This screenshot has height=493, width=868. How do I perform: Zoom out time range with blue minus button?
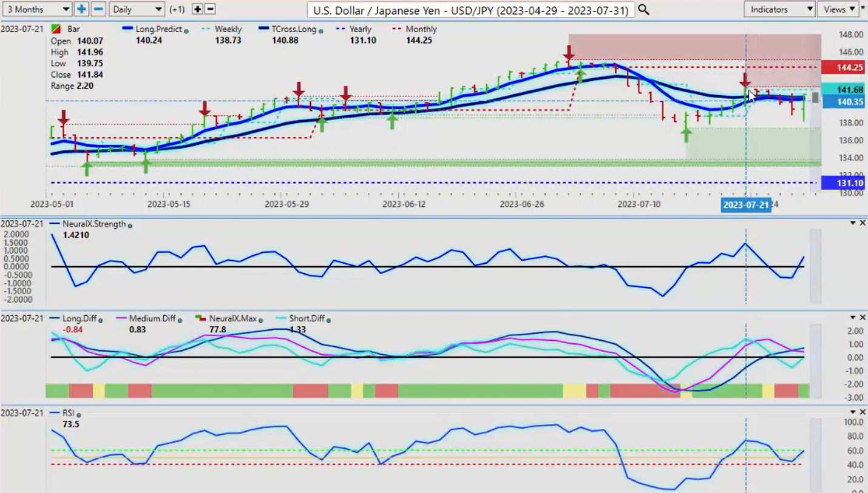click(98, 9)
